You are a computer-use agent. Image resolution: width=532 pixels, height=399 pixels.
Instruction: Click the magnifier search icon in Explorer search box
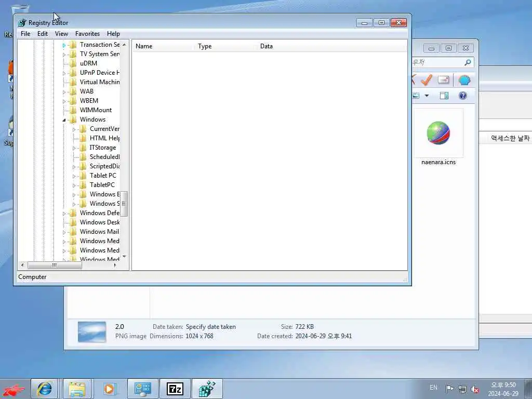coord(468,62)
